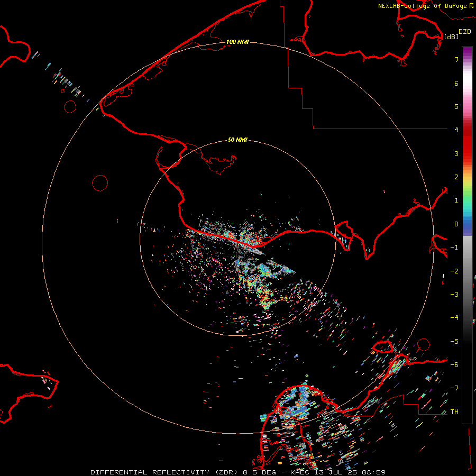This screenshot has width=476, height=476.
Task: Click the 7 value on the scale
Action: (456, 59)
